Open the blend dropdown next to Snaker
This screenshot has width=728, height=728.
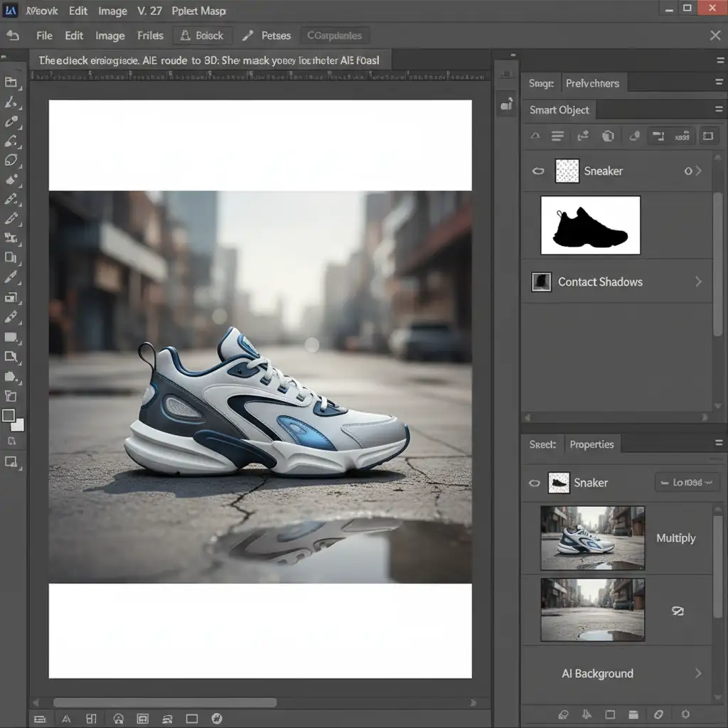pos(687,483)
